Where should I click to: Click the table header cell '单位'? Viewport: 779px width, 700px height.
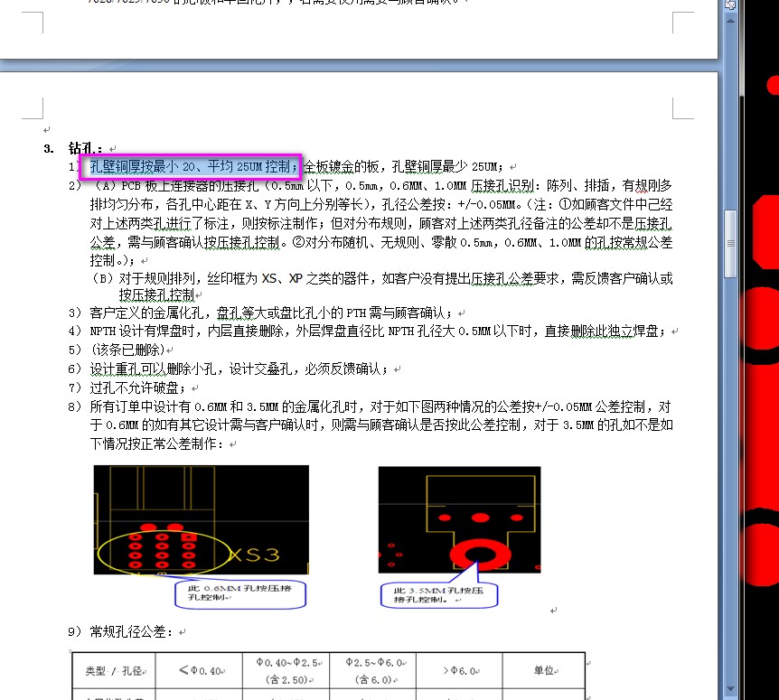click(x=544, y=671)
